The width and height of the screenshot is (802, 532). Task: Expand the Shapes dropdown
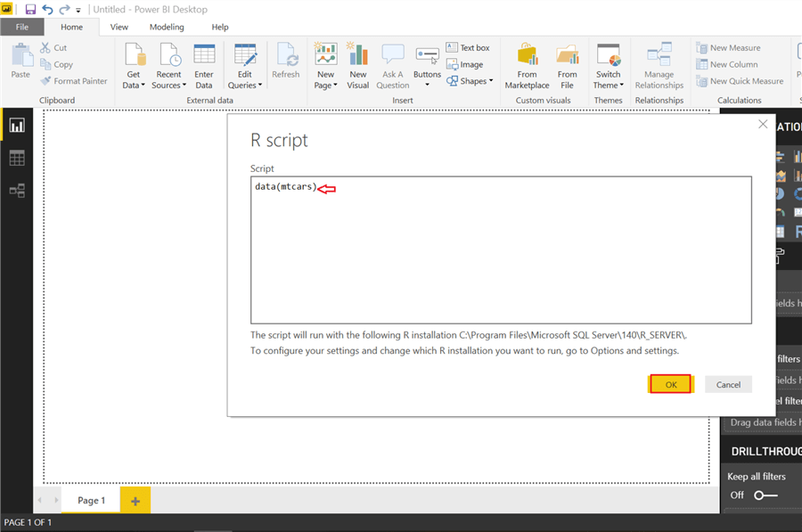point(471,81)
